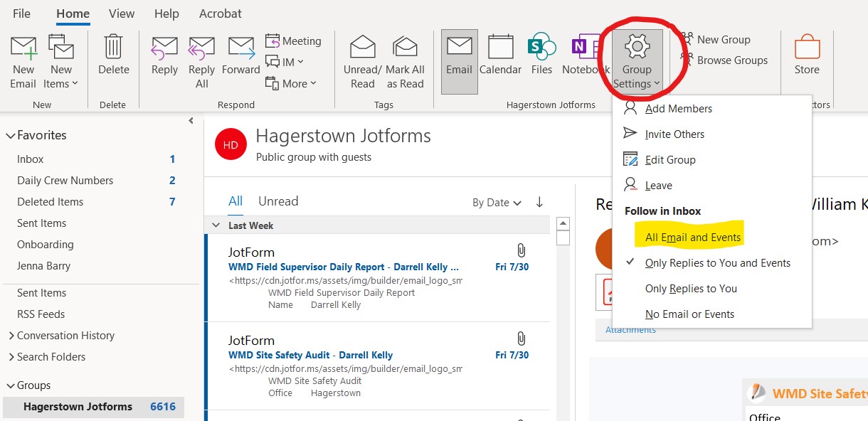Image resolution: width=868 pixels, height=421 pixels.
Task: Collapse the Last Week message group
Action: point(216,225)
